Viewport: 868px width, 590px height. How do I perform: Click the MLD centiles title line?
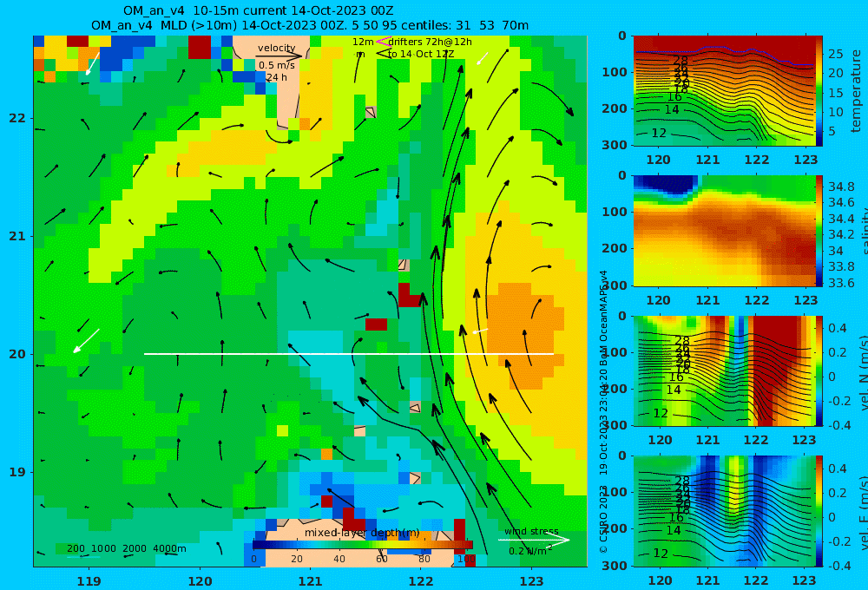310,25
